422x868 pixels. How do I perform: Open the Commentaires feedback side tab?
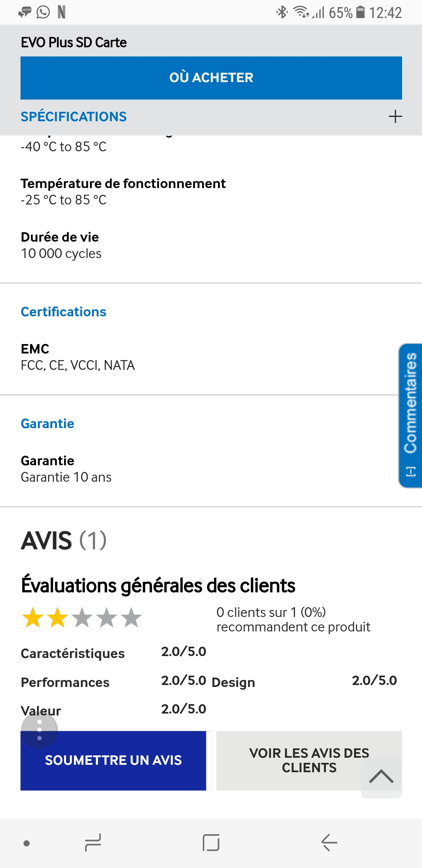(410, 415)
